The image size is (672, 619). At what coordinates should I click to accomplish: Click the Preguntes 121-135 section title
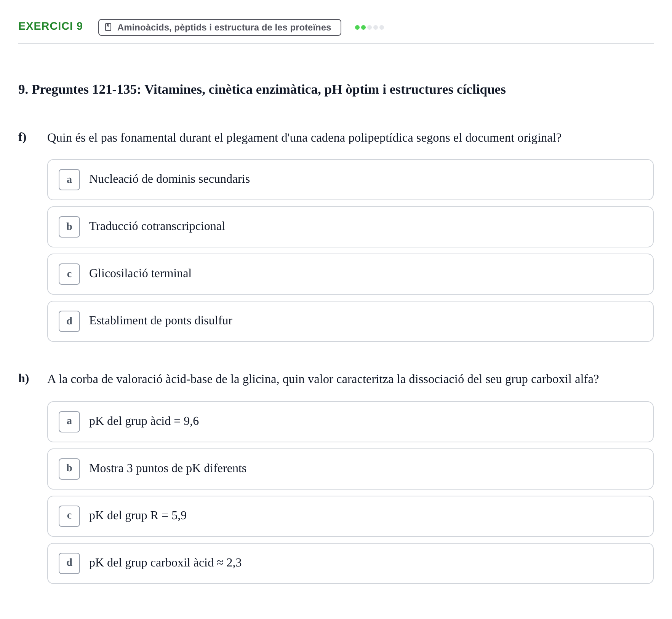tap(262, 89)
